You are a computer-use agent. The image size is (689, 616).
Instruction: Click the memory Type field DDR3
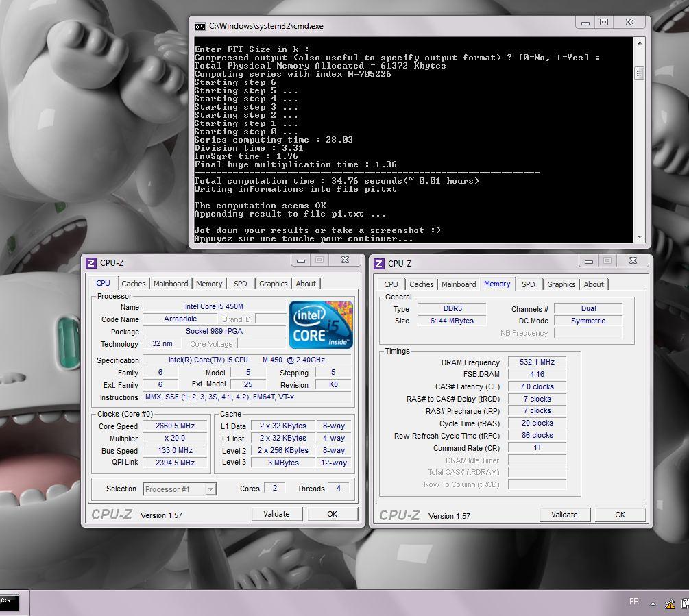click(452, 308)
